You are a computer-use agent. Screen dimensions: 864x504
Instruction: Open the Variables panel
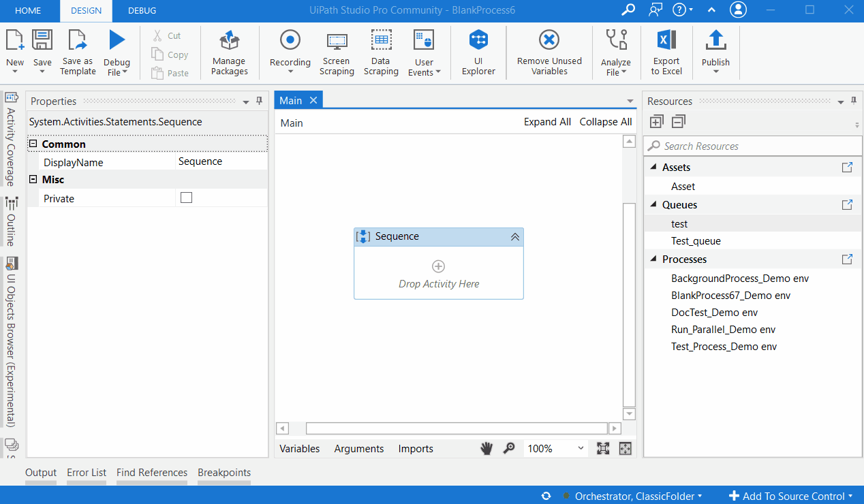coord(299,449)
